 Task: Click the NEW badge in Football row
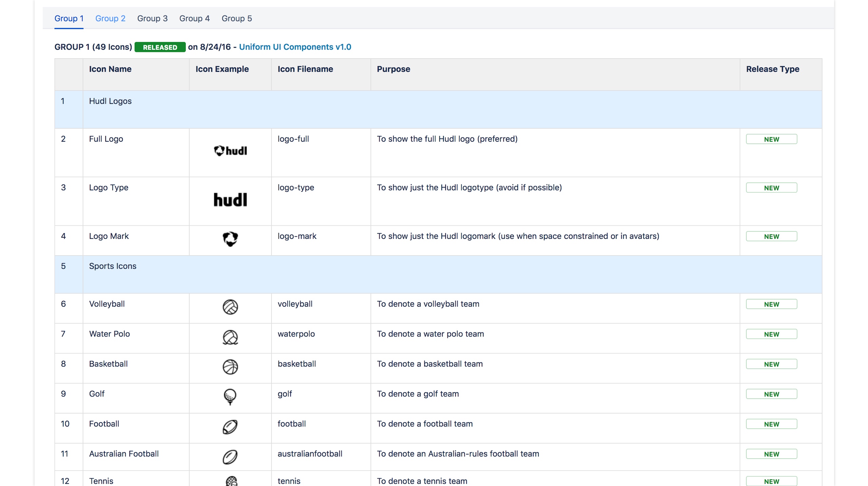(x=771, y=424)
